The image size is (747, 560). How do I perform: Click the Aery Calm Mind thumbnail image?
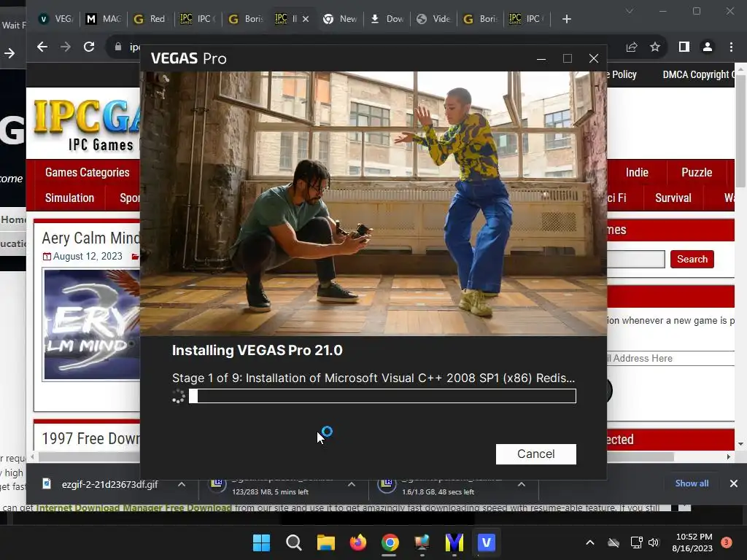pyautogui.click(x=92, y=324)
